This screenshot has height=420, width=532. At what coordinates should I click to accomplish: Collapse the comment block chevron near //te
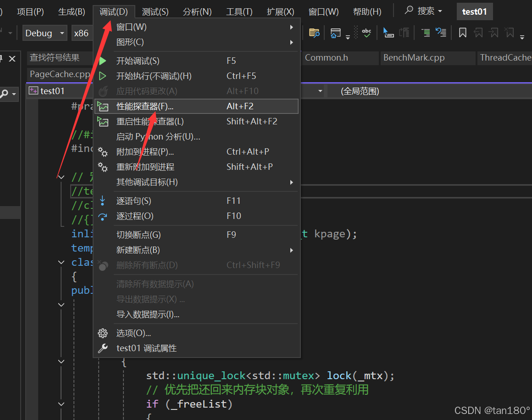click(61, 177)
